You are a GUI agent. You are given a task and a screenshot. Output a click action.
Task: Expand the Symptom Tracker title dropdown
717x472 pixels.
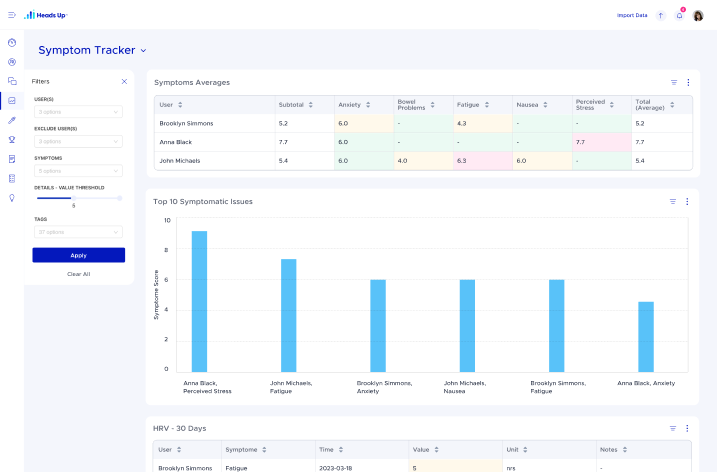(x=143, y=50)
